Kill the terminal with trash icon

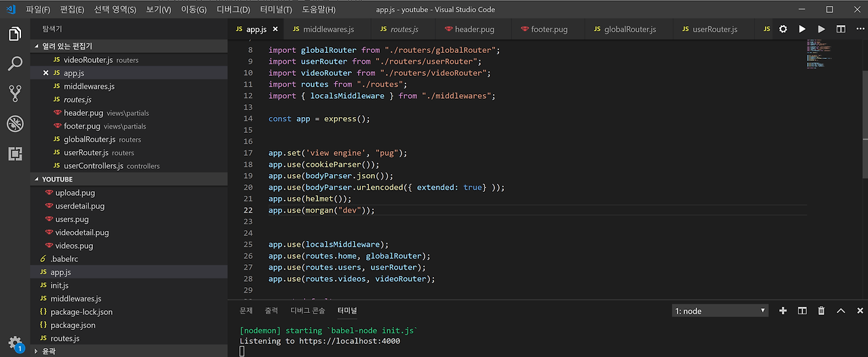(821, 311)
